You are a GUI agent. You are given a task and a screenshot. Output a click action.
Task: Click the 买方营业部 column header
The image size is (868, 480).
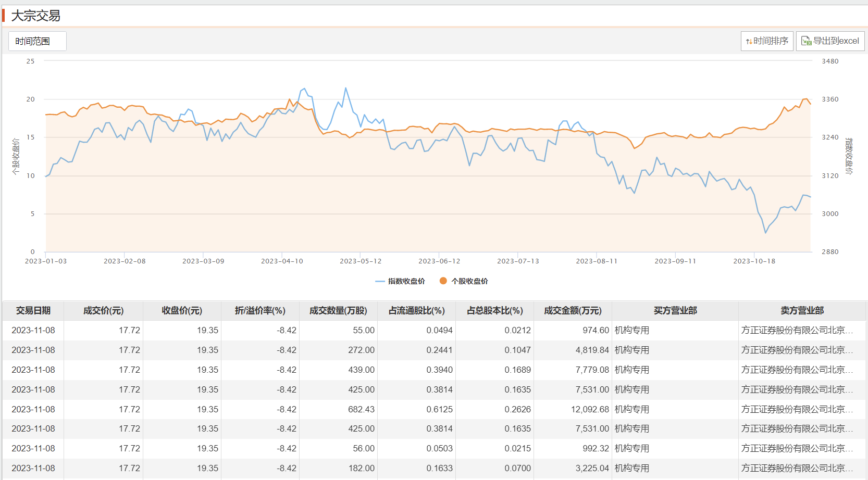pos(675,311)
